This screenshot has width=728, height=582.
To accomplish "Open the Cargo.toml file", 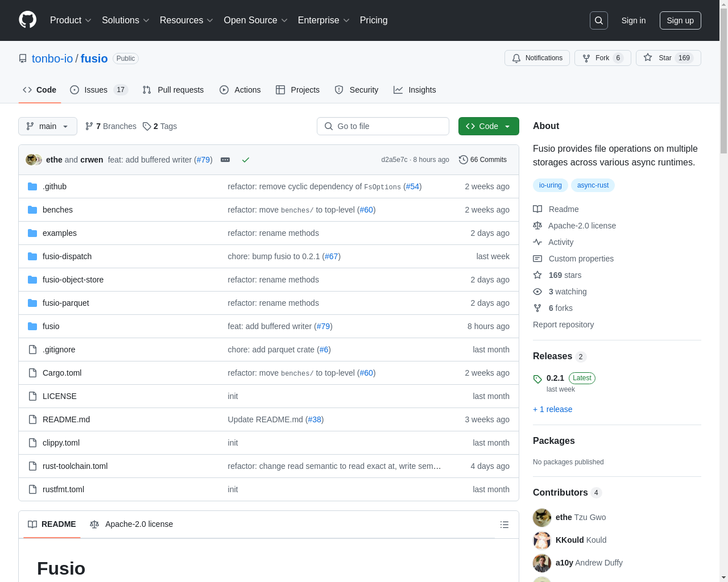I will [62, 373].
